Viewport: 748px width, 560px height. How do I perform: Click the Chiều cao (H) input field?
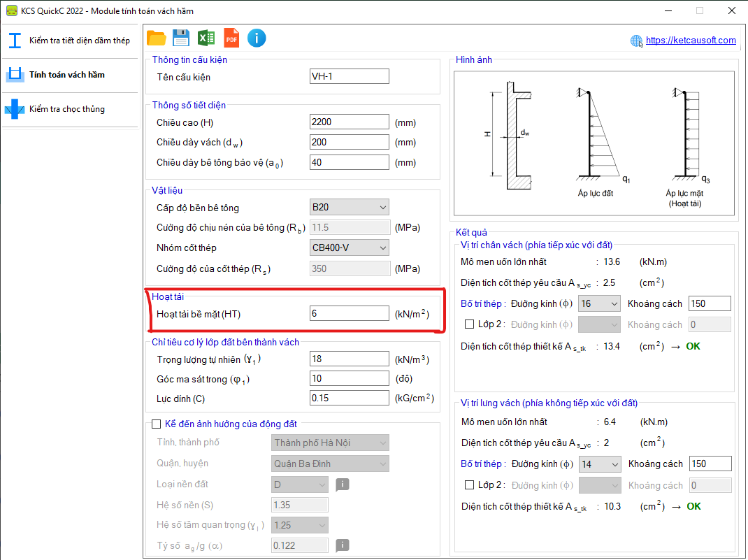pyautogui.click(x=349, y=122)
